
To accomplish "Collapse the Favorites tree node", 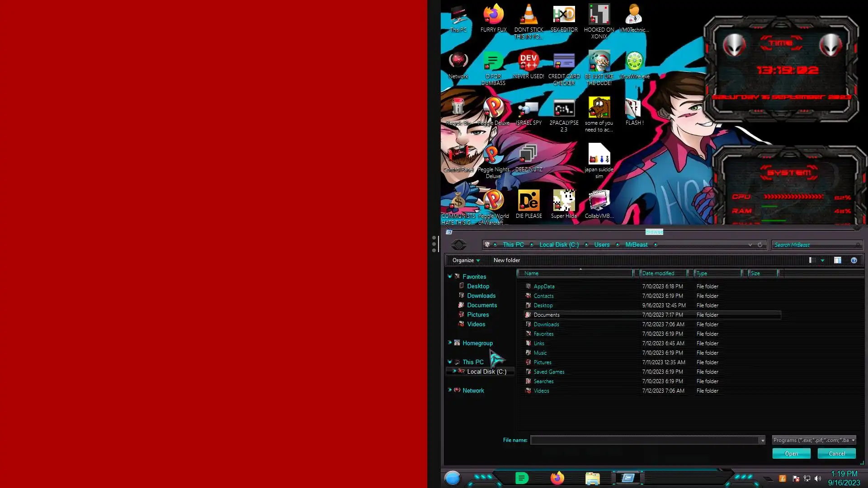I will click(x=450, y=276).
